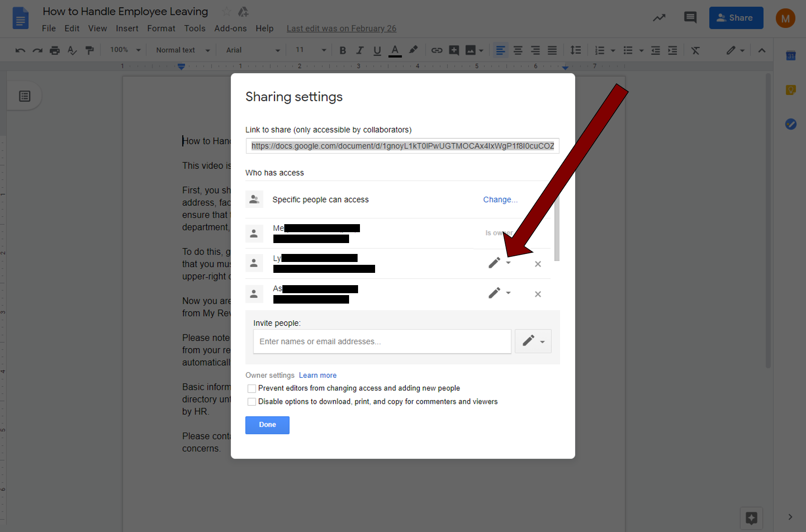
Task: Check disable download, print, and copy option
Action: coord(252,401)
